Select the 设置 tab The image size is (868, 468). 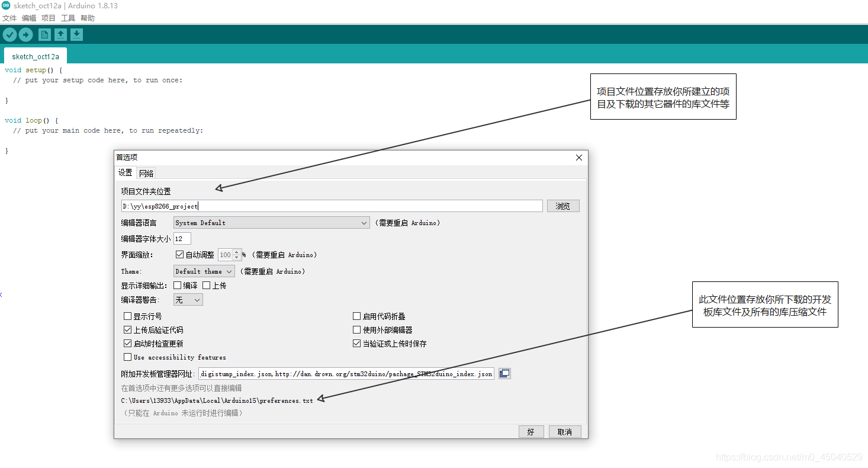tap(126, 173)
